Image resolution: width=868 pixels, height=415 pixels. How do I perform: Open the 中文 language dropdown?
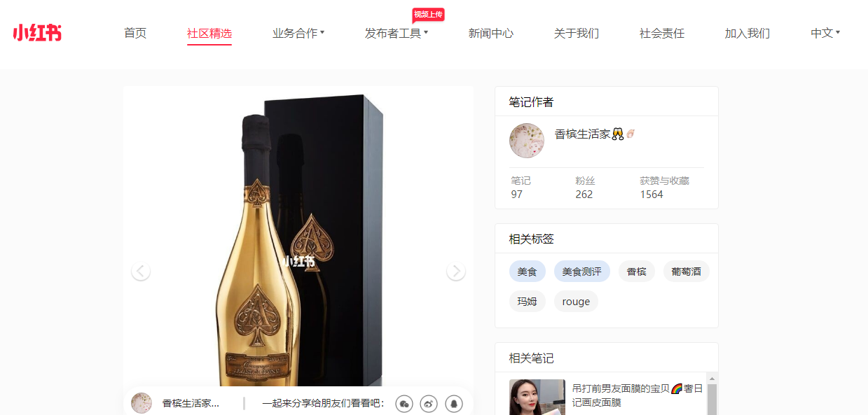click(825, 33)
